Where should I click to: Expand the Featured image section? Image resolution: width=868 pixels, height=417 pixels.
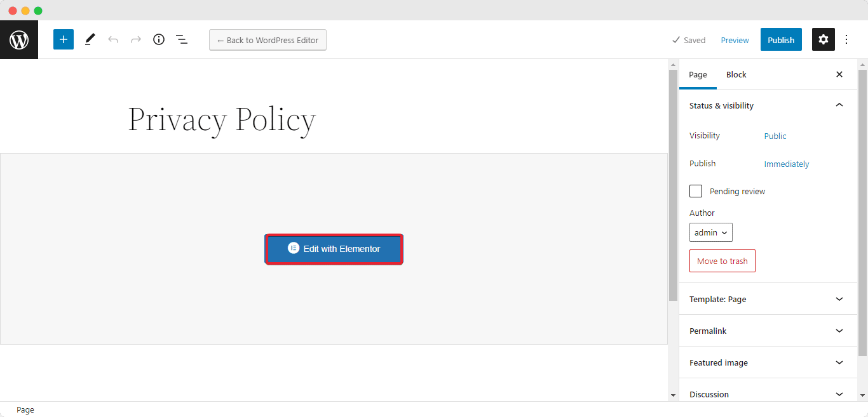pyautogui.click(x=768, y=362)
